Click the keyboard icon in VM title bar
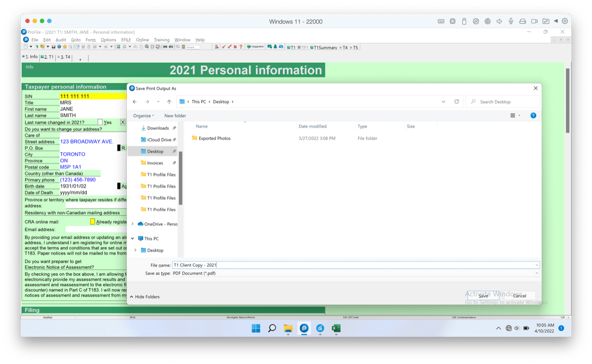Screen dimensions: 592x364 [x=441, y=21]
